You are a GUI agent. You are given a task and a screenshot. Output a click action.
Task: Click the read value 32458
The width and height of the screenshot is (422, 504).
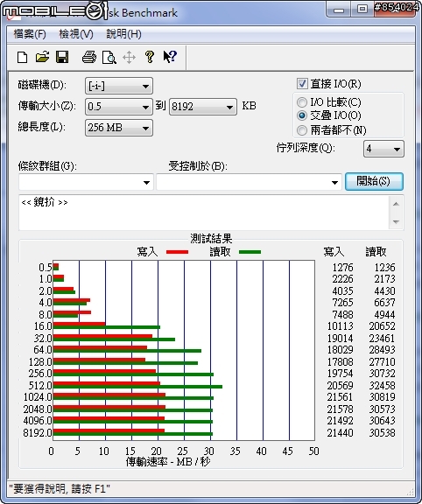382,385
